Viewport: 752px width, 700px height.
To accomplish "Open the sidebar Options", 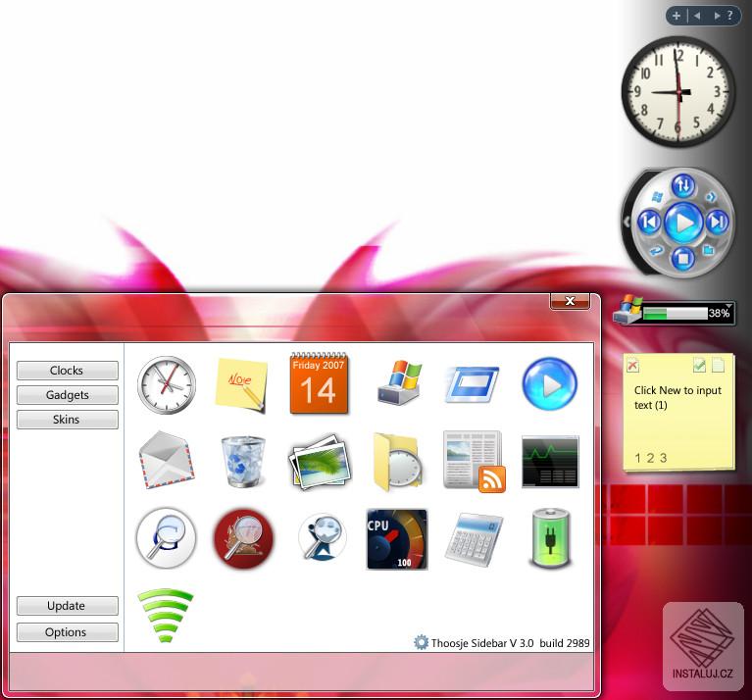I will (67, 632).
